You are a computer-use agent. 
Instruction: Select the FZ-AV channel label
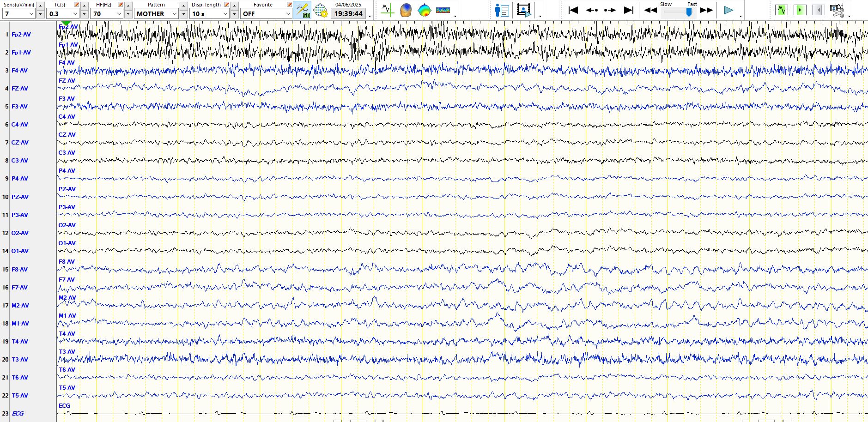19,89
